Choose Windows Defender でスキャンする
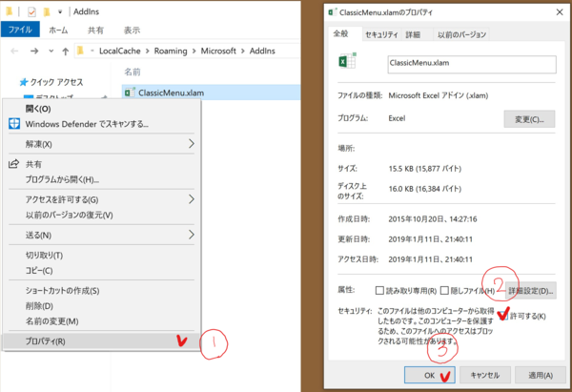Viewport: 572px width, 392px height. pos(102,124)
